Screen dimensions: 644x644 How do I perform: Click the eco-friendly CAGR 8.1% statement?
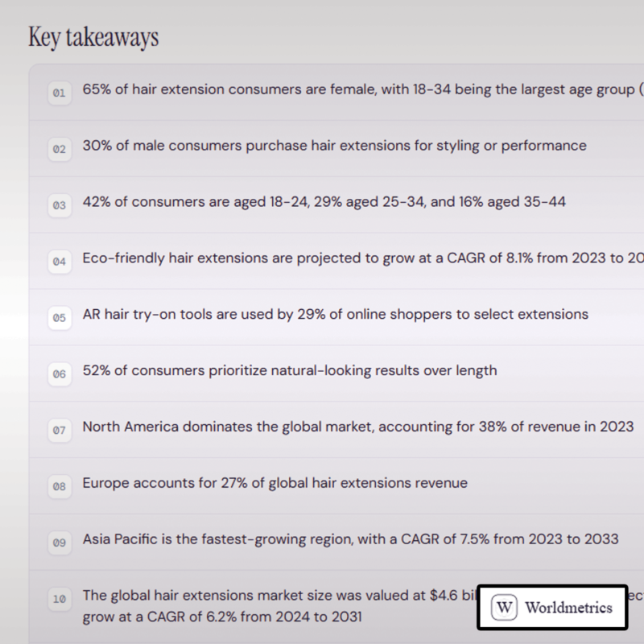363,258
